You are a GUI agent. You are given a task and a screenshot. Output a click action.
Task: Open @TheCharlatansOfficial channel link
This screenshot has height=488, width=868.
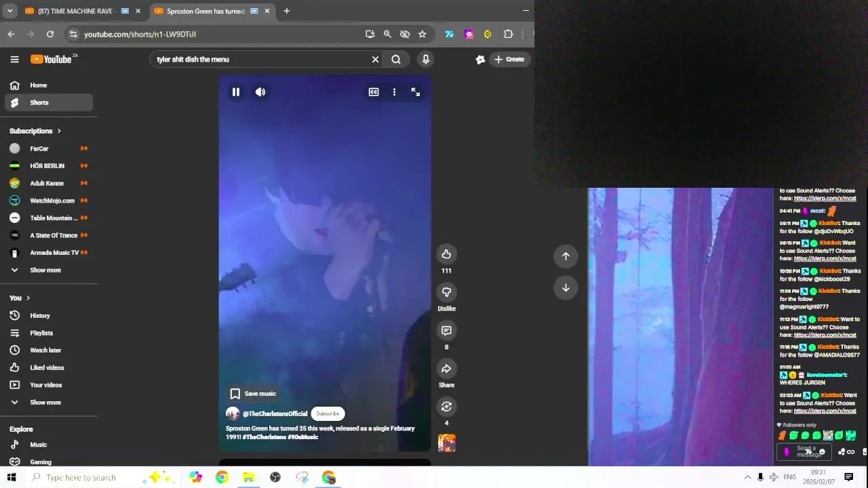click(x=275, y=413)
